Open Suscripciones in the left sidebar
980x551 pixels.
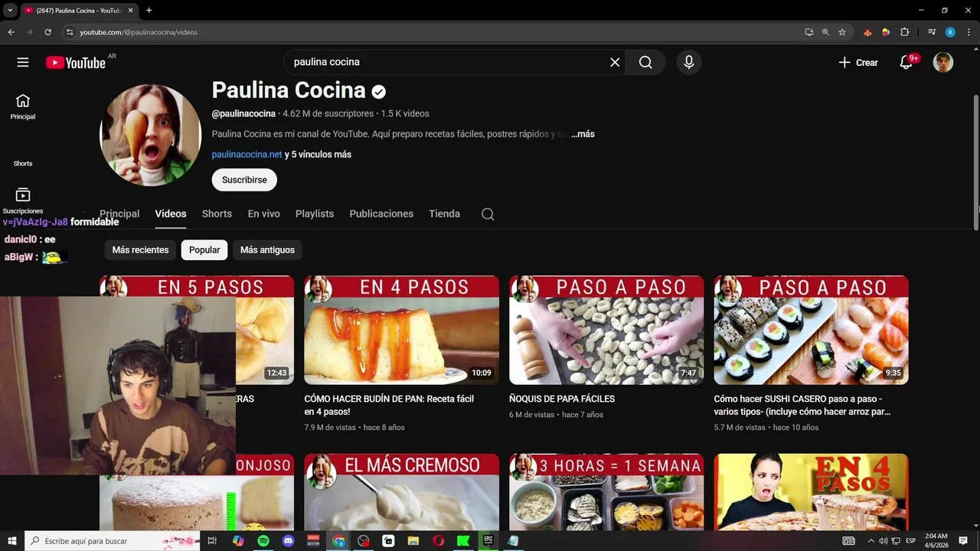coord(23,201)
